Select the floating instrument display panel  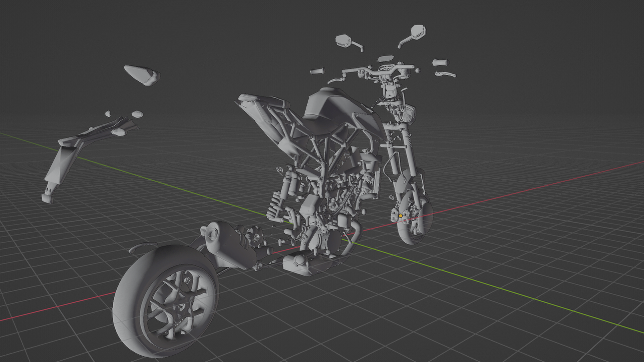(385, 59)
